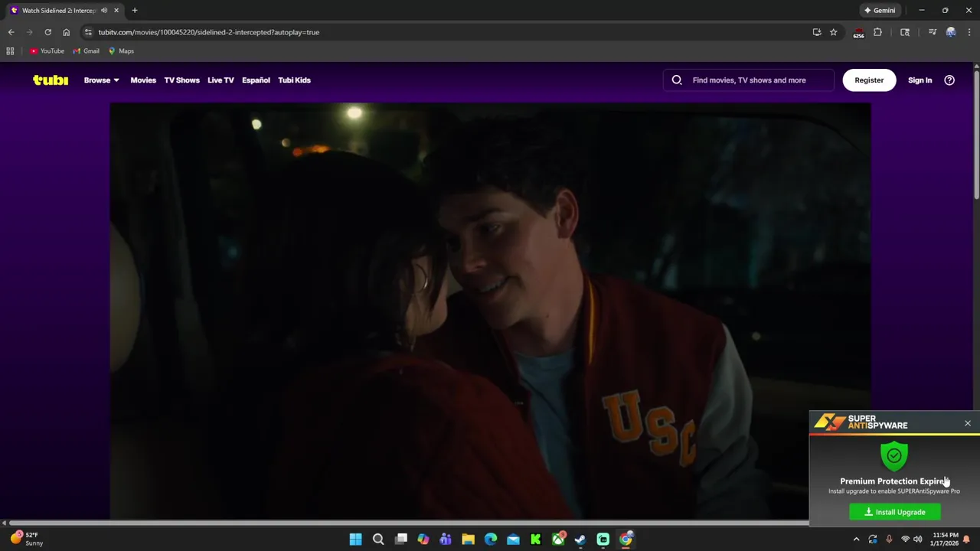Open Task View on the taskbar
This screenshot has width=980, height=551.
click(x=400, y=540)
